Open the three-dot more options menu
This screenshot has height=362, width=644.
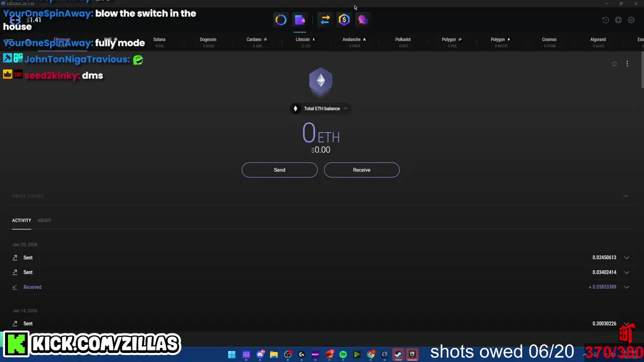pyautogui.click(x=627, y=64)
